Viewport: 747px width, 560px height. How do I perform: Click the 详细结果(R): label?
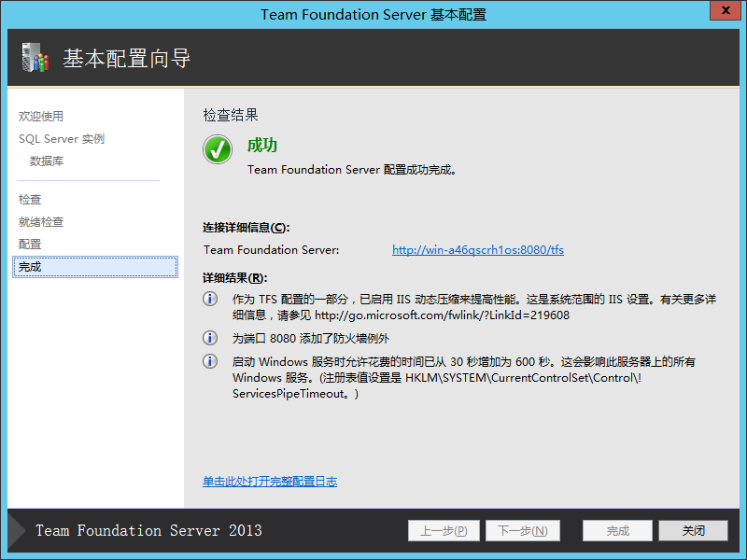(x=235, y=277)
